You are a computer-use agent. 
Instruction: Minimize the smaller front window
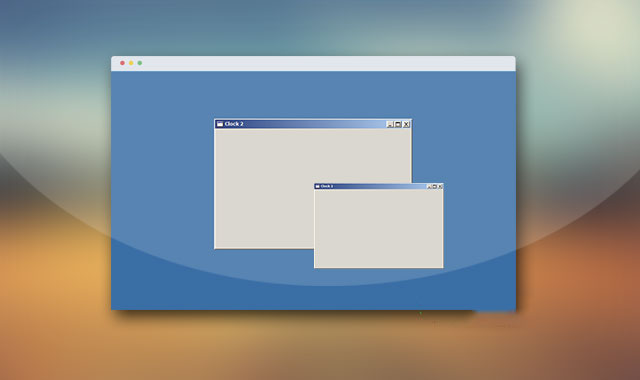tap(429, 187)
